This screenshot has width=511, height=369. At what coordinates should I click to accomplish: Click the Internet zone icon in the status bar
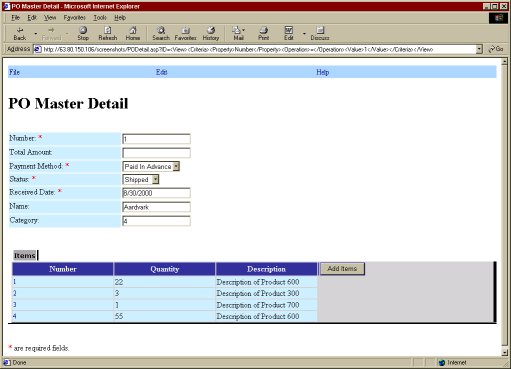(x=442, y=362)
